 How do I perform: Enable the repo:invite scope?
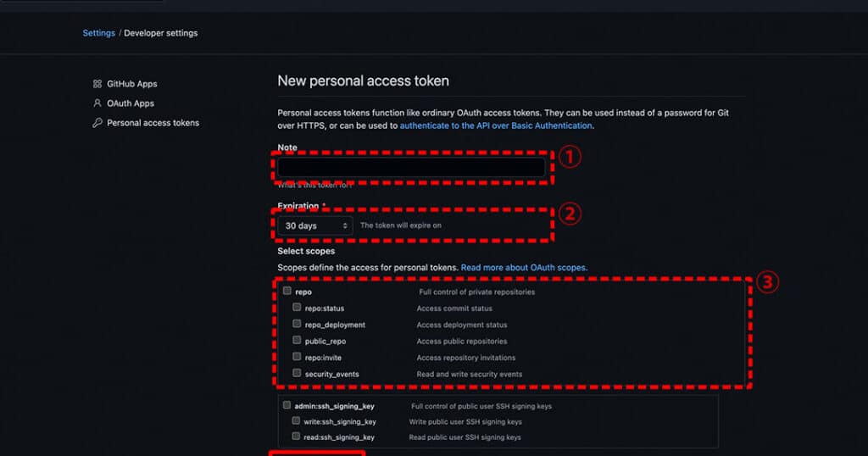coord(297,358)
